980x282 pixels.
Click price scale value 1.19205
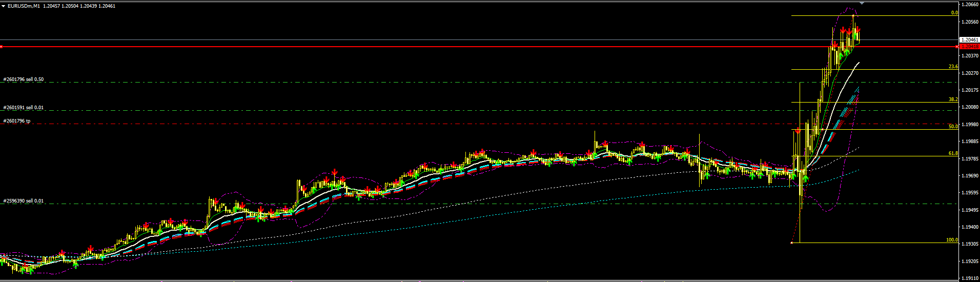970,261
